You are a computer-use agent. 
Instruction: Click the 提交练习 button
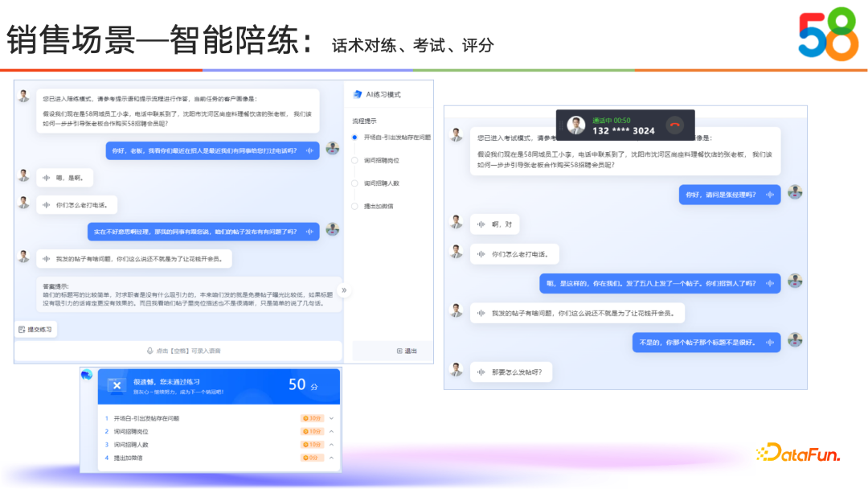tap(37, 328)
